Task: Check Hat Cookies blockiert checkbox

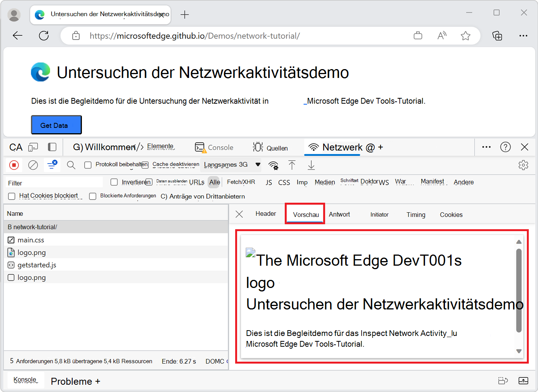Action: (x=12, y=196)
